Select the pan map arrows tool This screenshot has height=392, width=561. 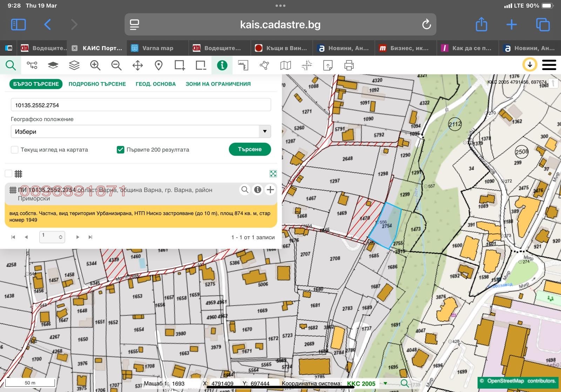137,65
